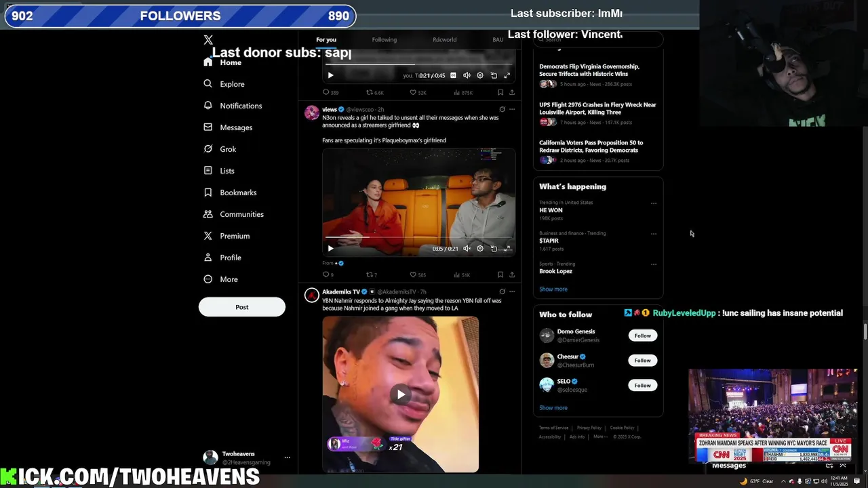Open More in footer links
868x488 pixels.
tap(600, 436)
